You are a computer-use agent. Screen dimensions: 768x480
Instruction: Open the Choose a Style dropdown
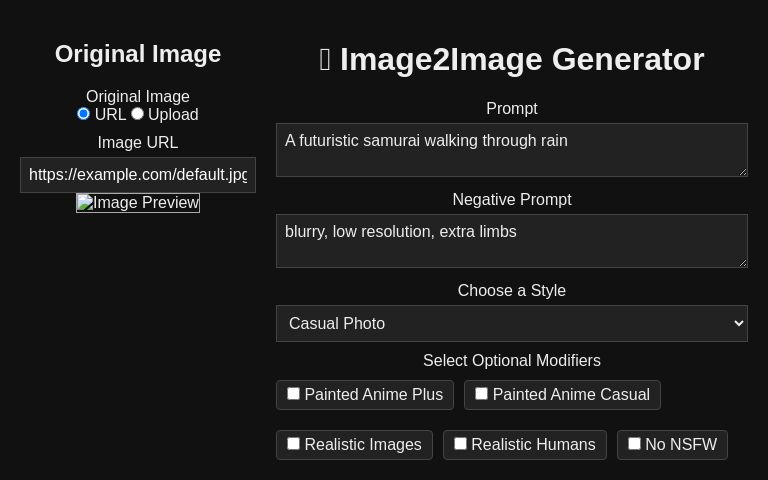point(511,323)
